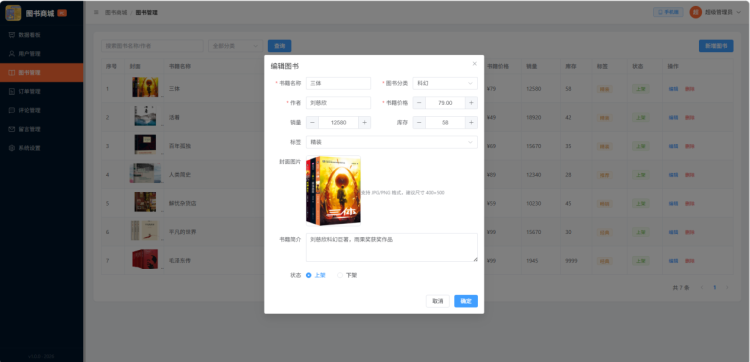
Task: Click the 人类简史 cover thumbnail
Action: 145,174
